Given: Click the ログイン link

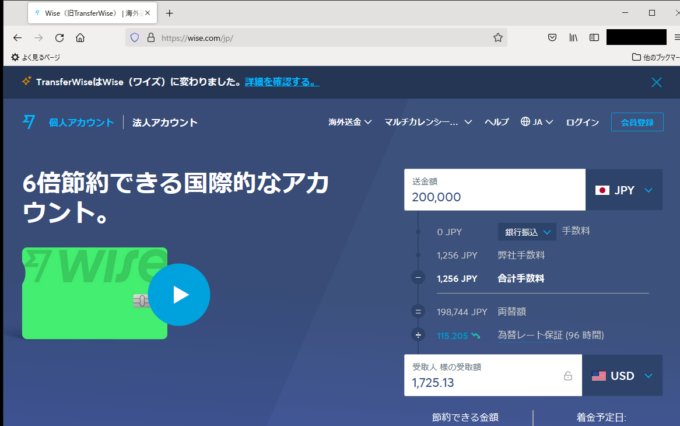Looking at the screenshot, I should (582, 122).
